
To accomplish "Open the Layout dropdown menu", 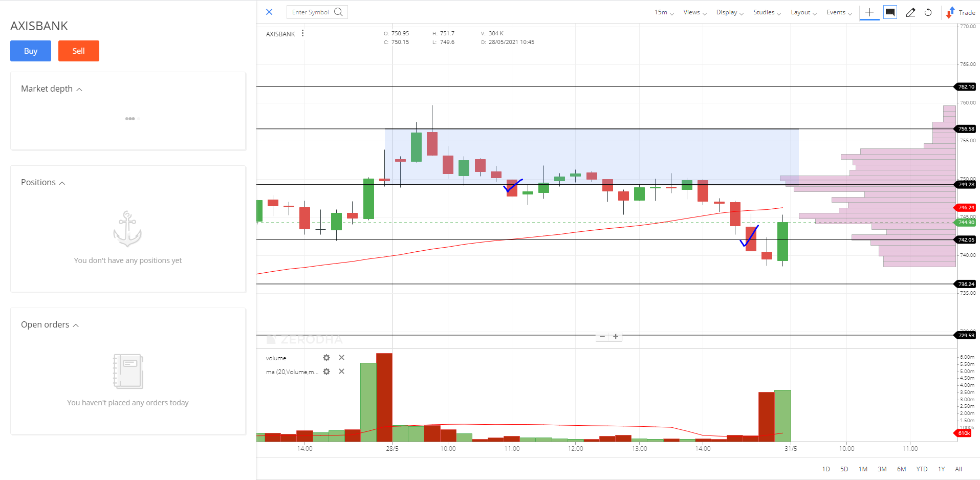I will [804, 12].
